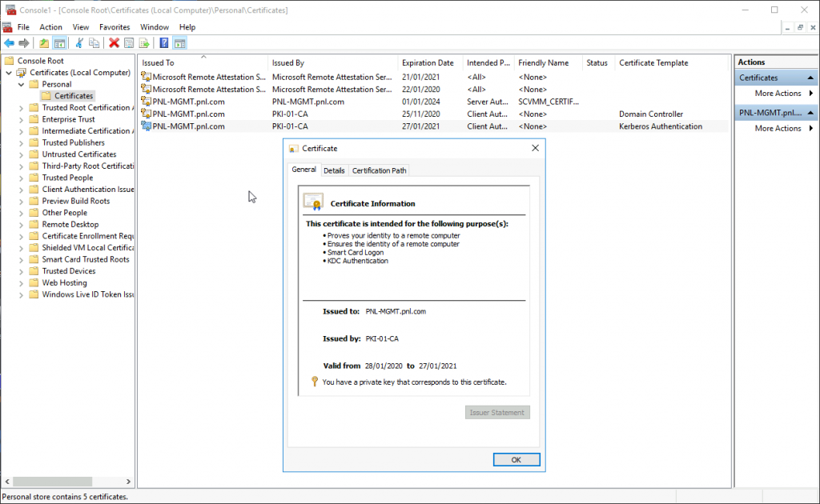The width and height of the screenshot is (820, 504).
Task: Click the disabled Issuer Statement button
Action: (497, 412)
